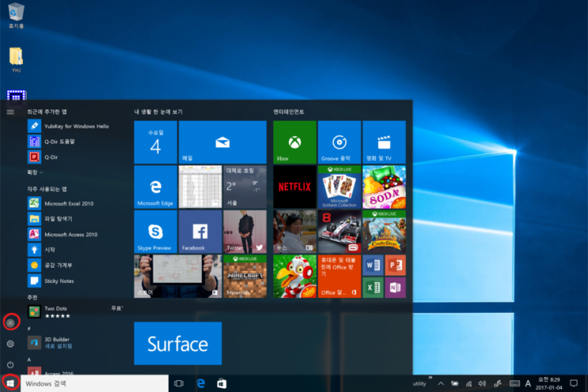
Task: Open the weather tile showing 2°
Action: tap(245, 187)
